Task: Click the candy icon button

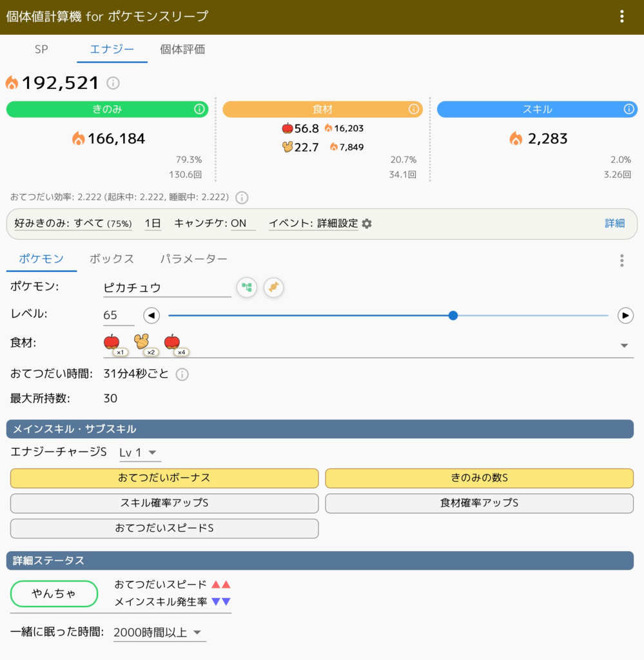Action: [273, 287]
